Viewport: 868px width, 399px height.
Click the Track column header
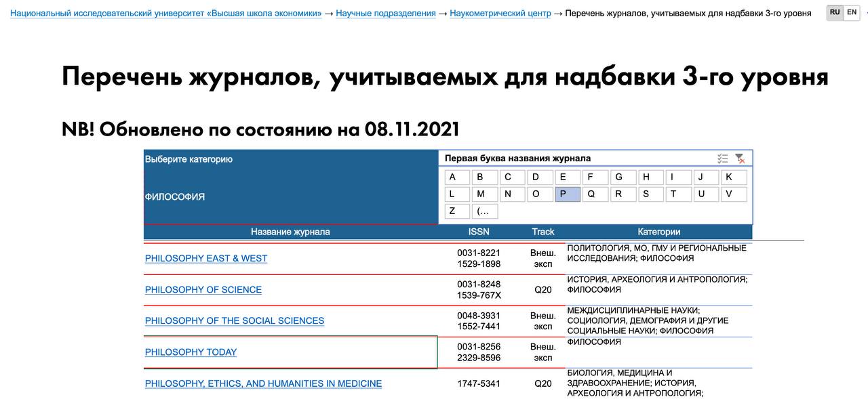(543, 232)
